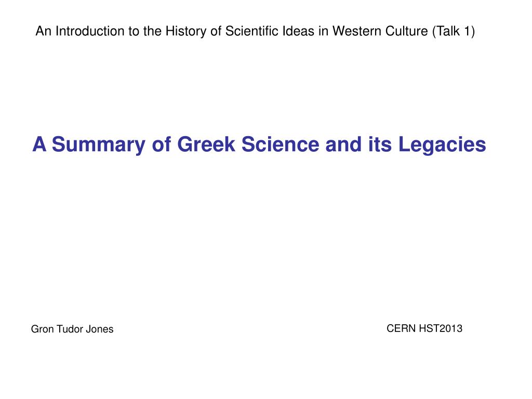Click 'HST2013' in the footer text

441,328
